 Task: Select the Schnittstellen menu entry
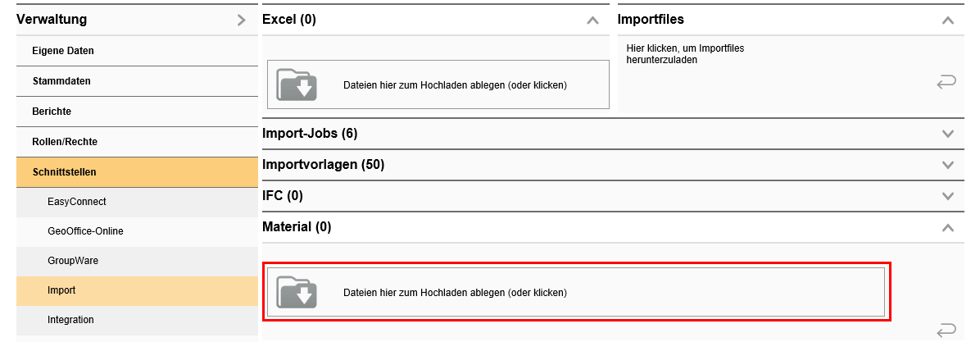(x=64, y=172)
